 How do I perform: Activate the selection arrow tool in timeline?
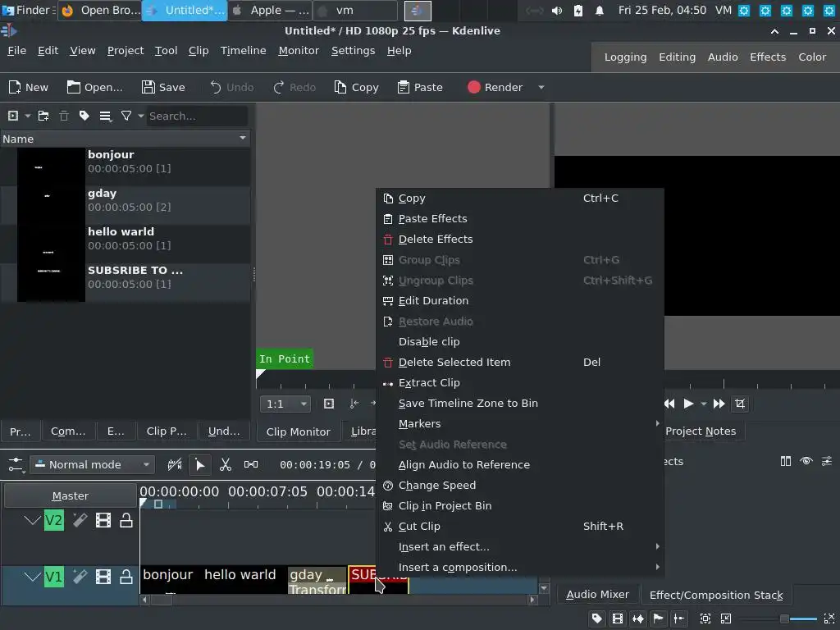click(x=200, y=464)
